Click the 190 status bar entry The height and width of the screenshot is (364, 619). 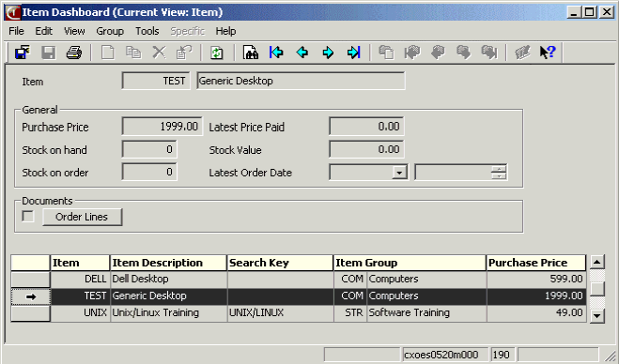(x=503, y=355)
